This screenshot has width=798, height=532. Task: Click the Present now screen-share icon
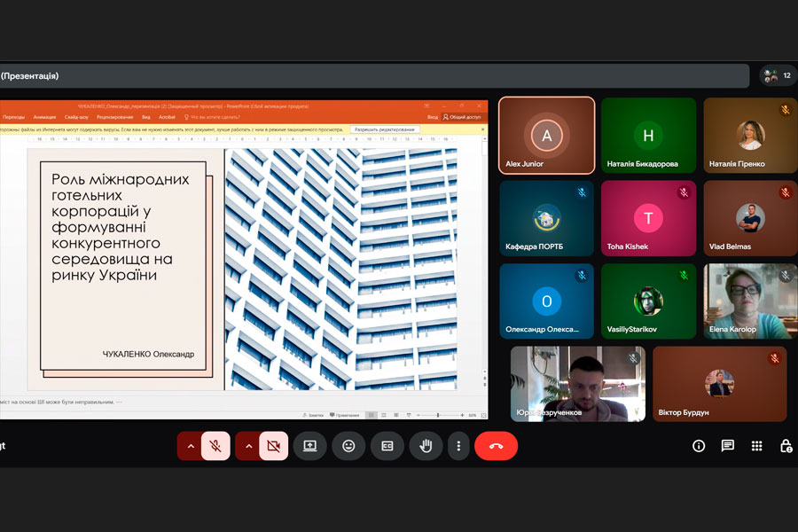[309, 446]
